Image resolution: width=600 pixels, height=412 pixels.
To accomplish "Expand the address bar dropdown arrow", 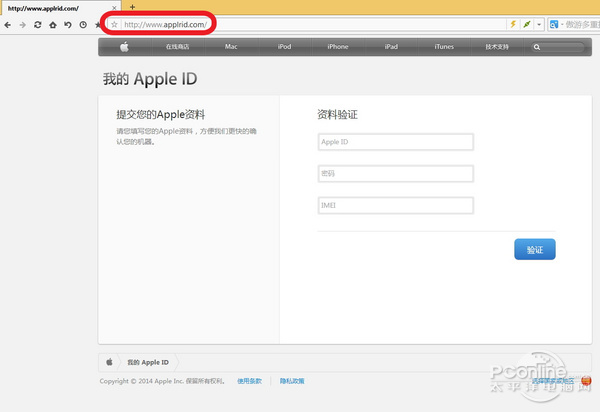I will (x=539, y=25).
